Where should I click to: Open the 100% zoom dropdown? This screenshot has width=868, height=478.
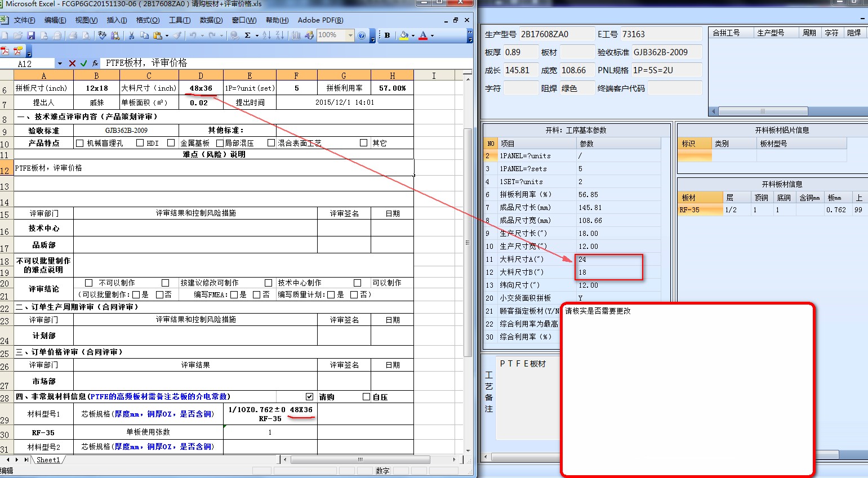pos(350,35)
